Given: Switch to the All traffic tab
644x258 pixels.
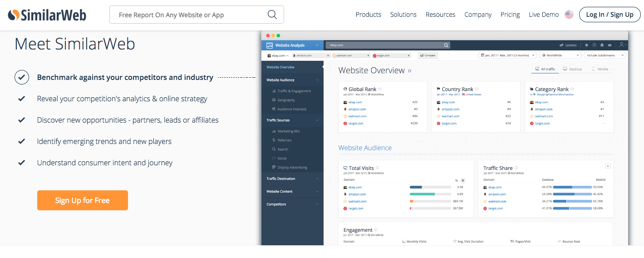Looking at the screenshot, I should tap(545, 69).
